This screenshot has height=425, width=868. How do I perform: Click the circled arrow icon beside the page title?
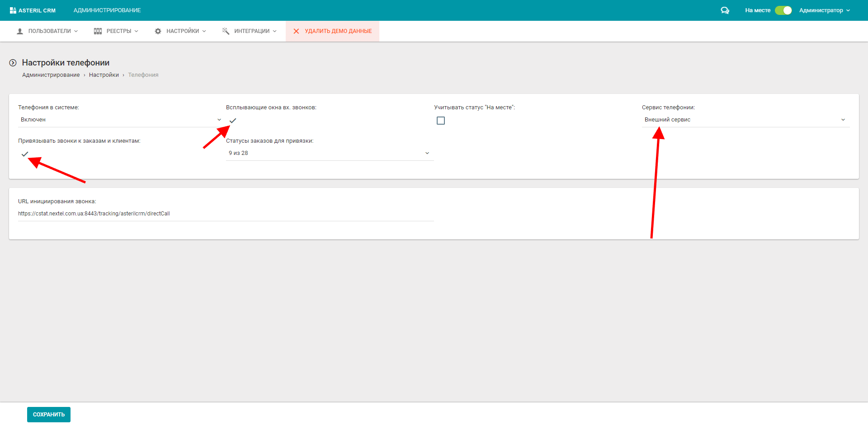click(13, 63)
